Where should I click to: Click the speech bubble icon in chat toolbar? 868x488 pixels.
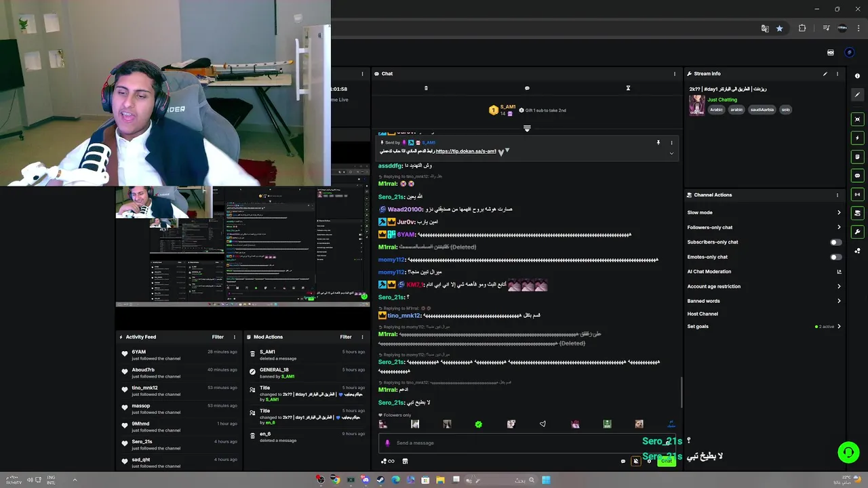527,88
